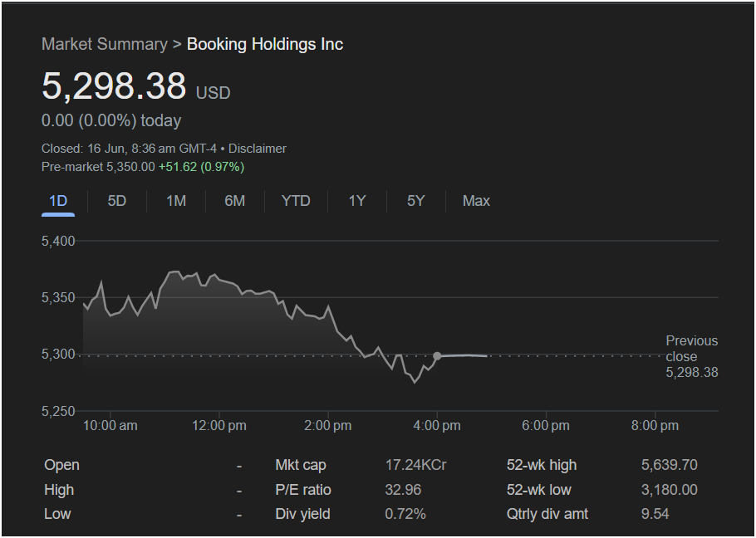Click the 5,350 y-axis label
The width and height of the screenshot is (756, 538).
58,298
